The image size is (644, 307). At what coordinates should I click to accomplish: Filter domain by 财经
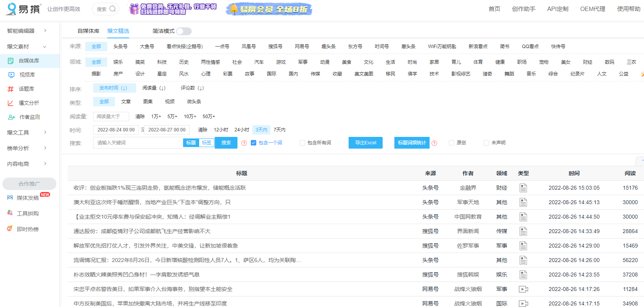point(588,62)
